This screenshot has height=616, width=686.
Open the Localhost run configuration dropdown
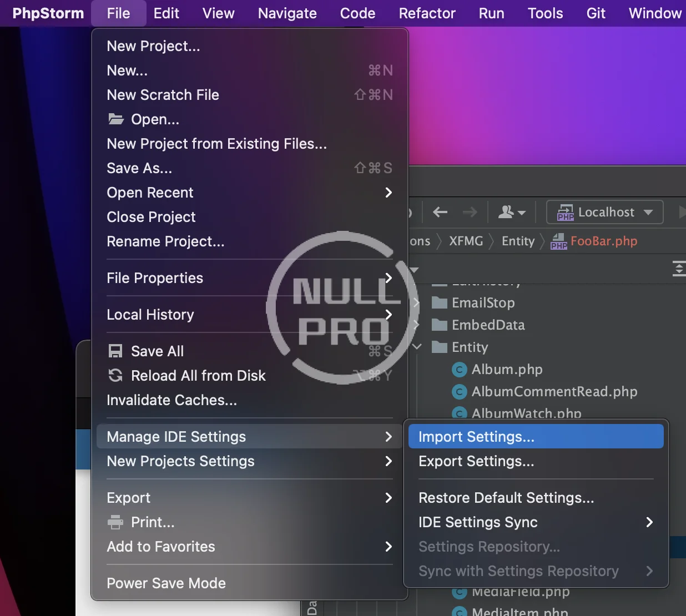[x=605, y=212]
